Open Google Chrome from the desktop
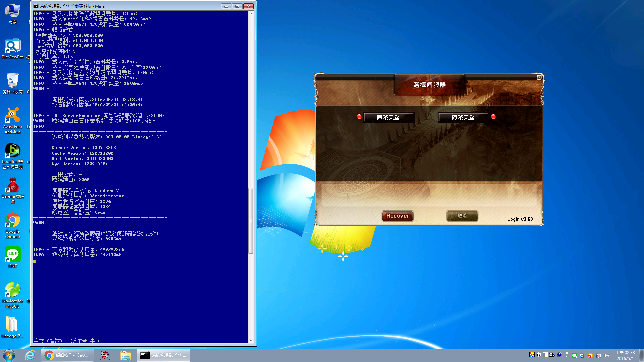This screenshot has width=644, height=362. coord(12,225)
